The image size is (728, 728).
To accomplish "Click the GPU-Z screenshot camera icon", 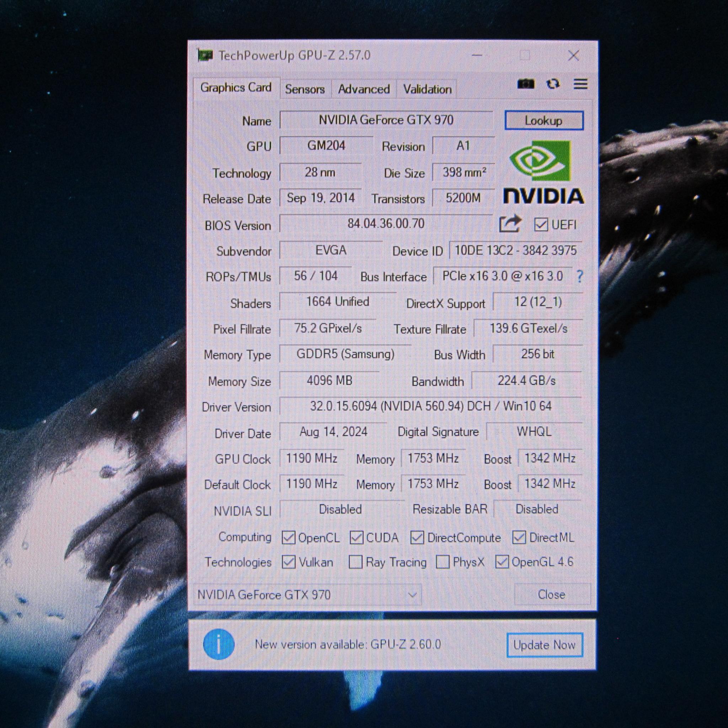I will pyautogui.click(x=526, y=84).
